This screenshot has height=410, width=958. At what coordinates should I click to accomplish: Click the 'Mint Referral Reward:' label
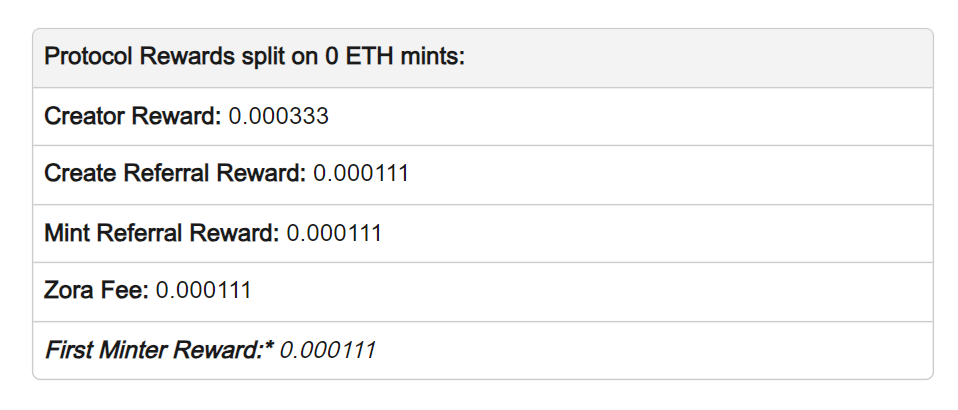point(161,233)
